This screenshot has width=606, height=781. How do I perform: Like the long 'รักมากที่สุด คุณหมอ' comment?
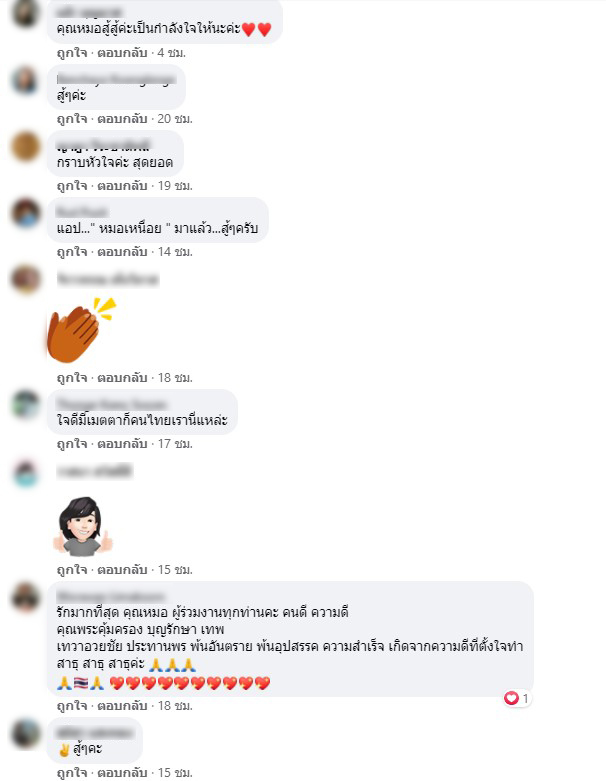coord(72,706)
